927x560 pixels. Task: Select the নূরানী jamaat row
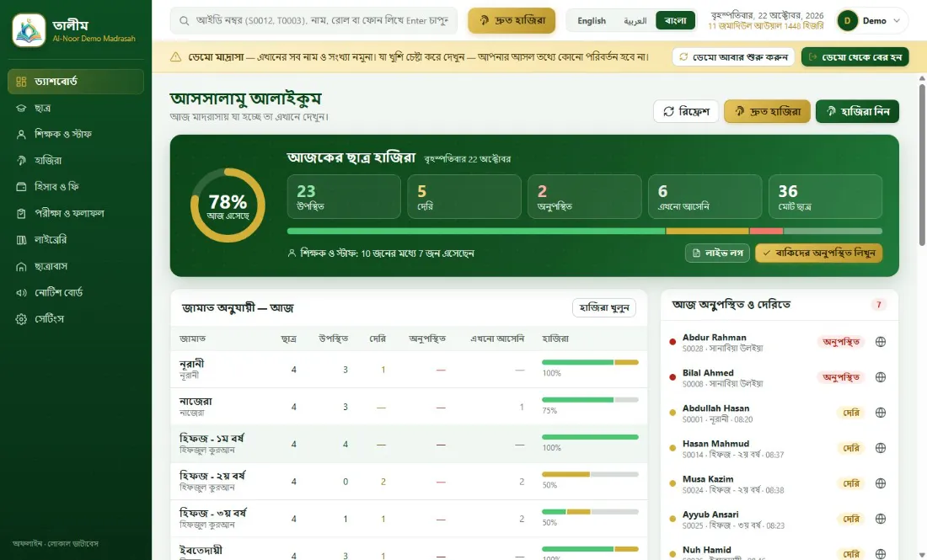[x=409, y=370]
